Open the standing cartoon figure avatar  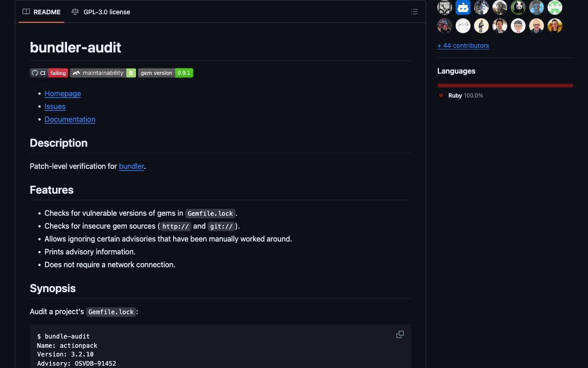point(481,26)
